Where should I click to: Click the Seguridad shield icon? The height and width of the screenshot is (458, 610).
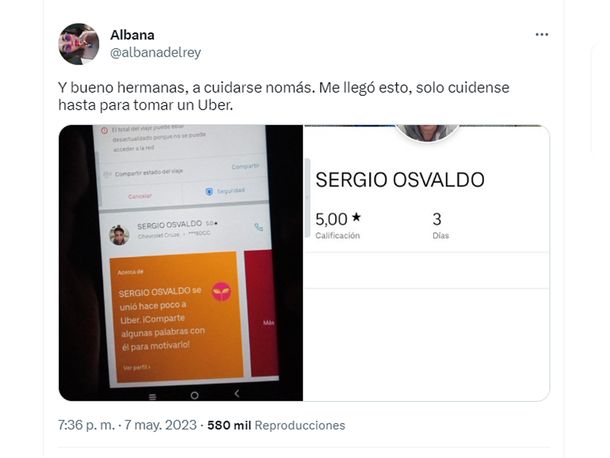click(209, 191)
